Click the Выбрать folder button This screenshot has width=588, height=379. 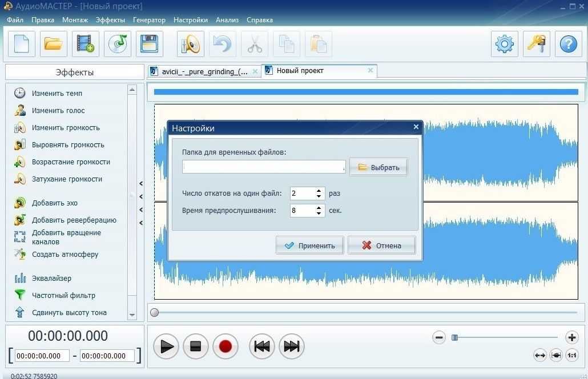378,167
